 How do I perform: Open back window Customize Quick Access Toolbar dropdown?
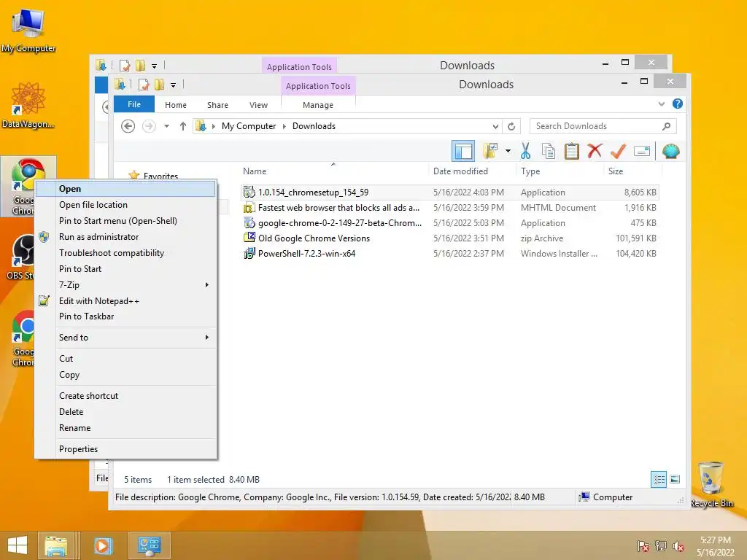pos(154,66)
